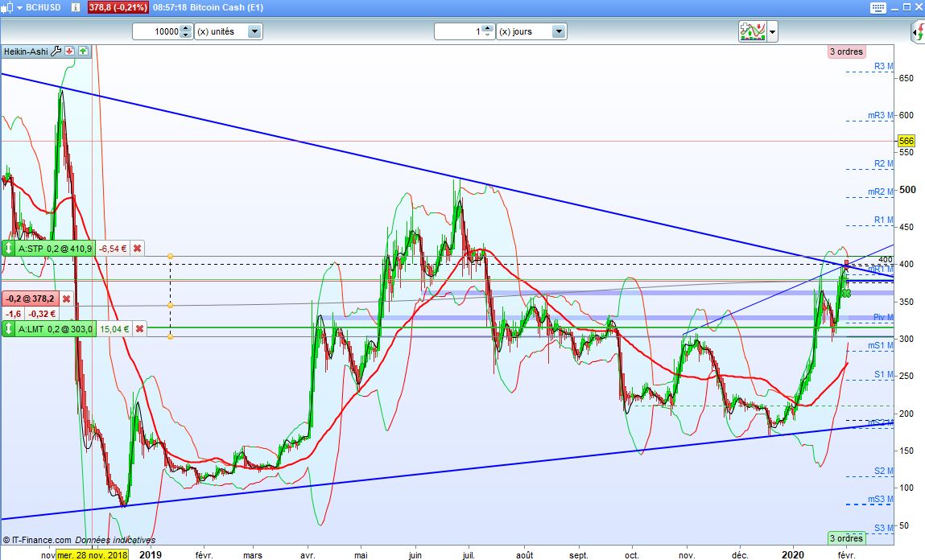Click the S3 M pivot label
The width and height of the screenshot is (925, 560).
(x=883, y=528)
